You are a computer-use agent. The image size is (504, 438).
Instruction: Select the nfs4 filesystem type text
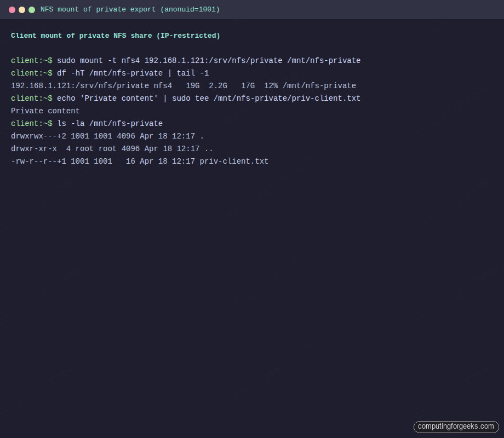(162, 85)
